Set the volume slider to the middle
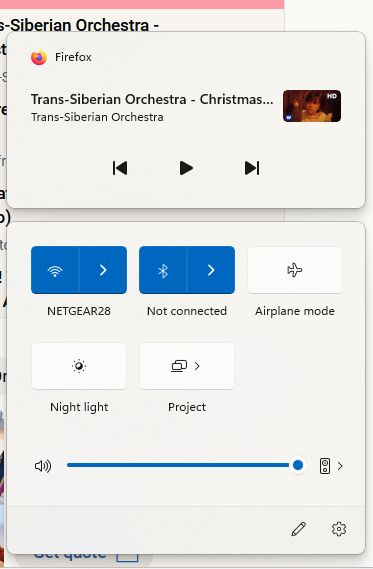This screenshot has height=569, width=373. point(183,465)
